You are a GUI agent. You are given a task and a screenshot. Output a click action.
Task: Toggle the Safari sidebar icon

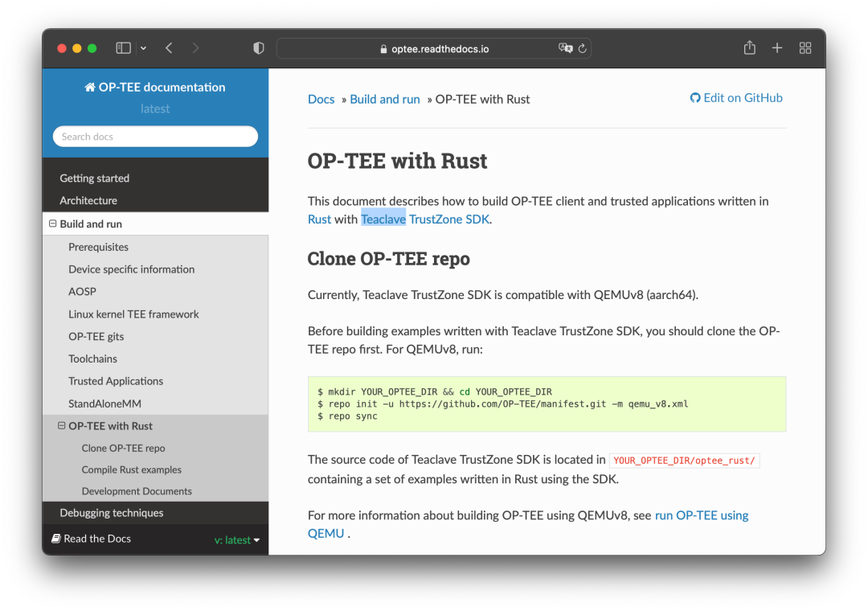click(x=123, y=48)
